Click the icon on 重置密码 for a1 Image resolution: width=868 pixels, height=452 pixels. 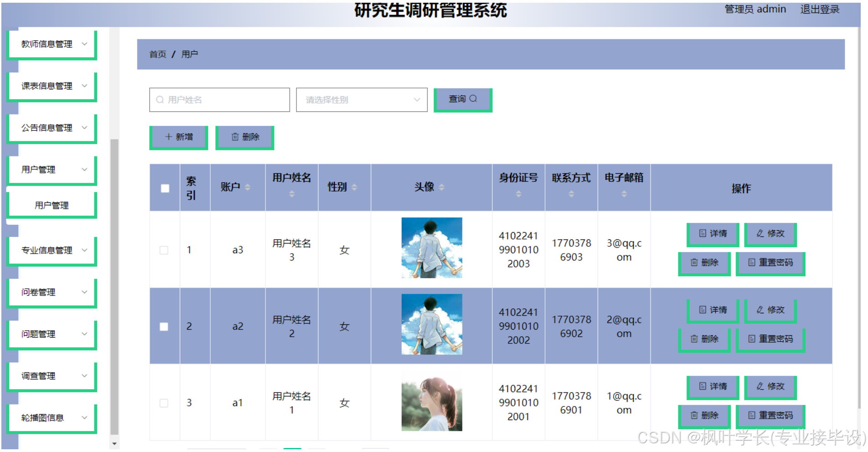(x=752, y=416)
